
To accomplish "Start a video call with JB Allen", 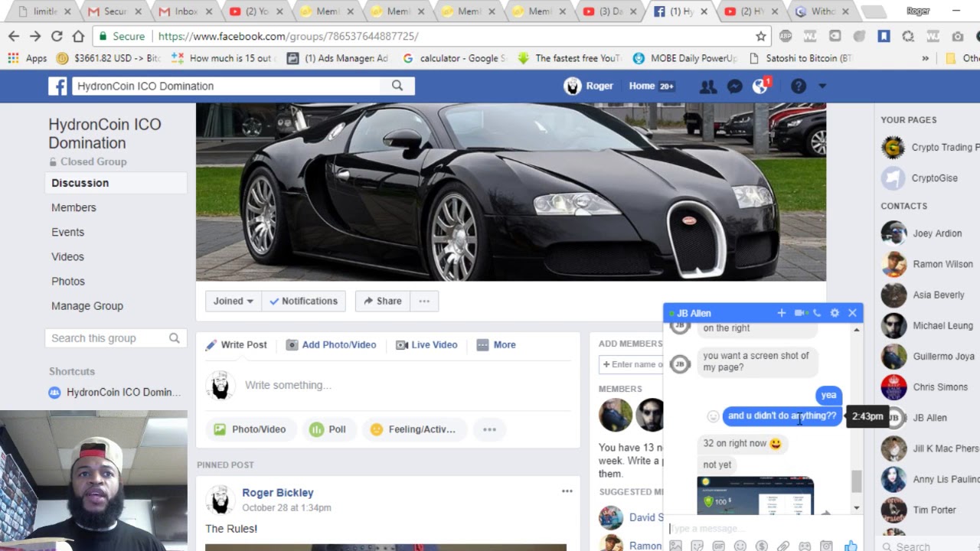I will [800, 313].
